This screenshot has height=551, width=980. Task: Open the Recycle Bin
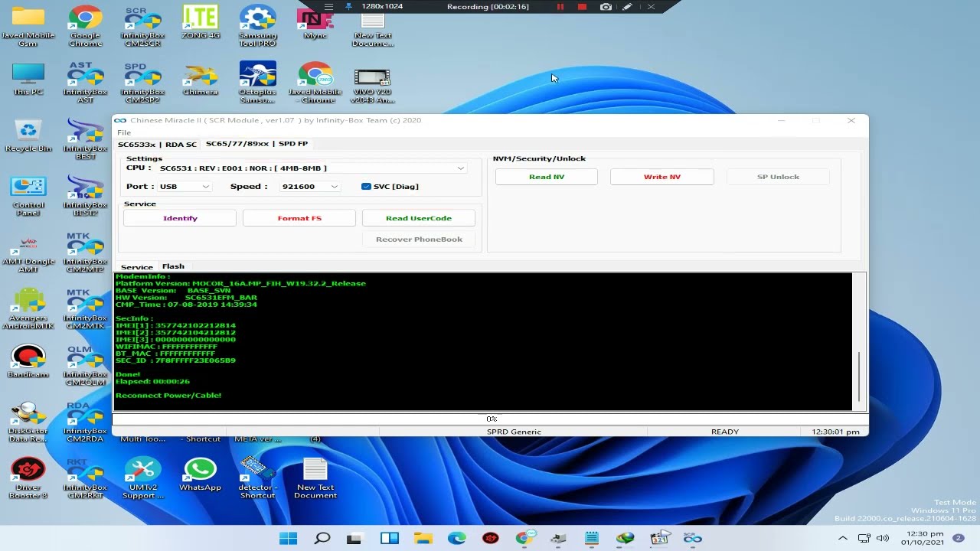28,135
